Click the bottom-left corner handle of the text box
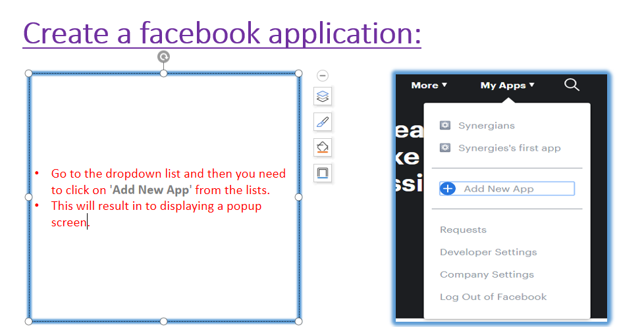The height and width of the screenshot is (327, 644). tap(28, 321)
